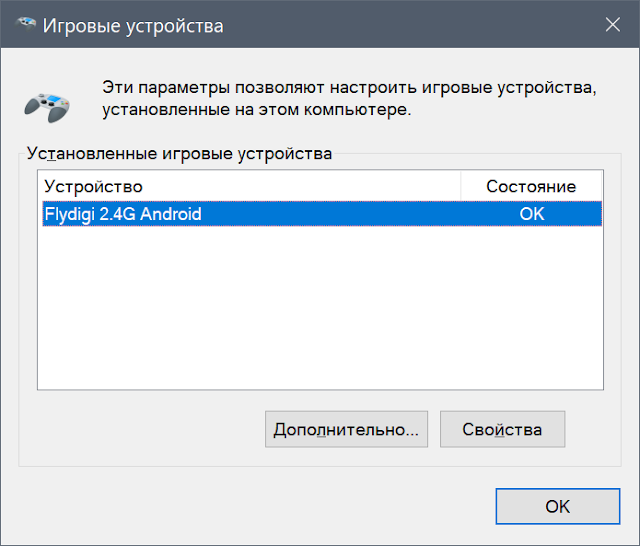640x546 pixels.
Task: Close the Игровые устройства dialog
Action: tap(612, 24)
